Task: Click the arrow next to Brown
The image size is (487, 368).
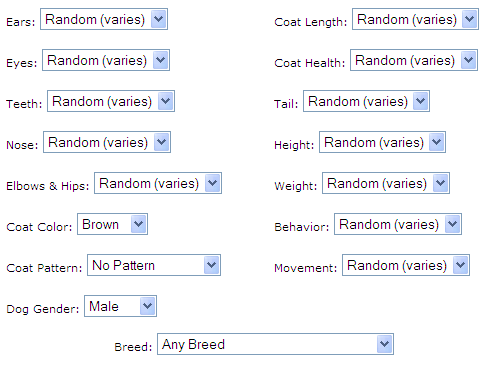Action: pyautogui.click(x=138, y=224)
